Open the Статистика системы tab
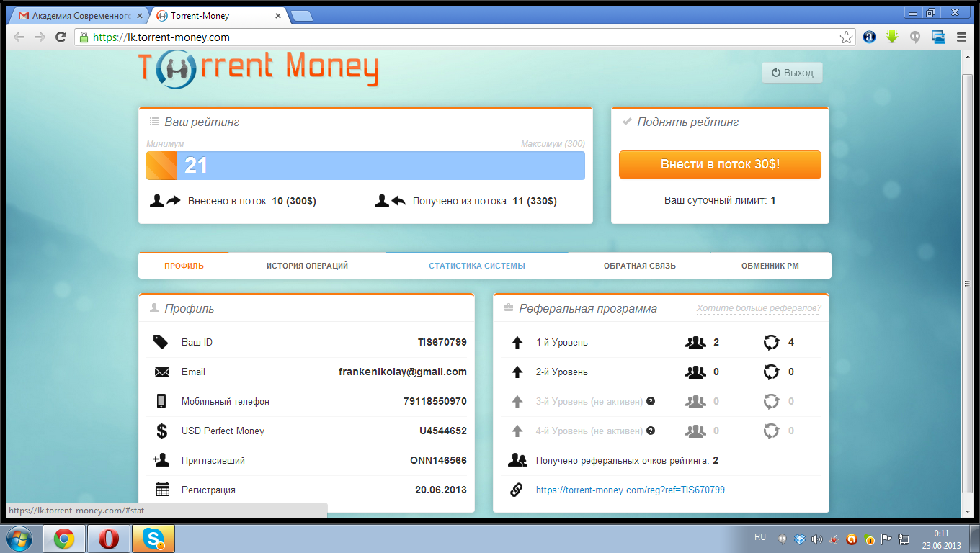This screenshot has height=553, width=980. pos(477,266)
